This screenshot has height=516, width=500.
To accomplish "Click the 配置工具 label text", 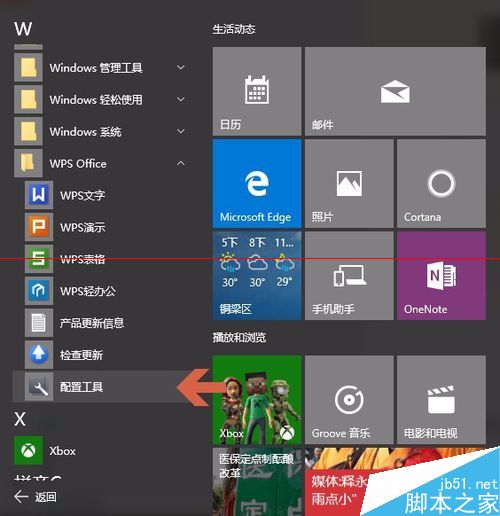I will pos(81,387).
